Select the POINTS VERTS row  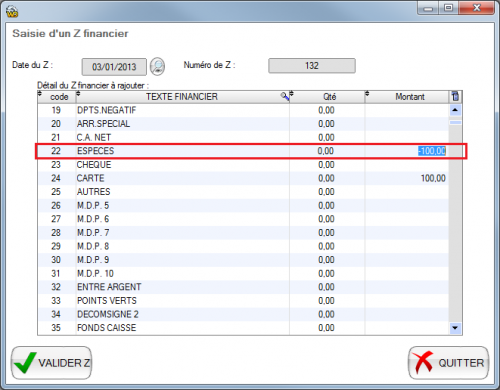point(243,301)
